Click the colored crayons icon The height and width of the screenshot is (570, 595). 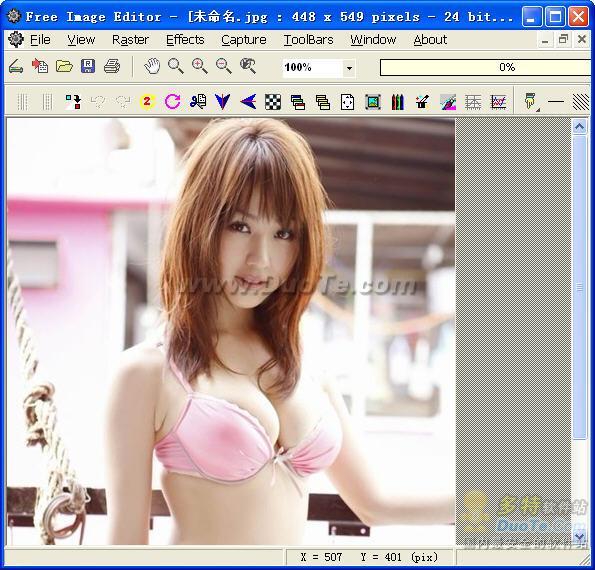(398, 102)
